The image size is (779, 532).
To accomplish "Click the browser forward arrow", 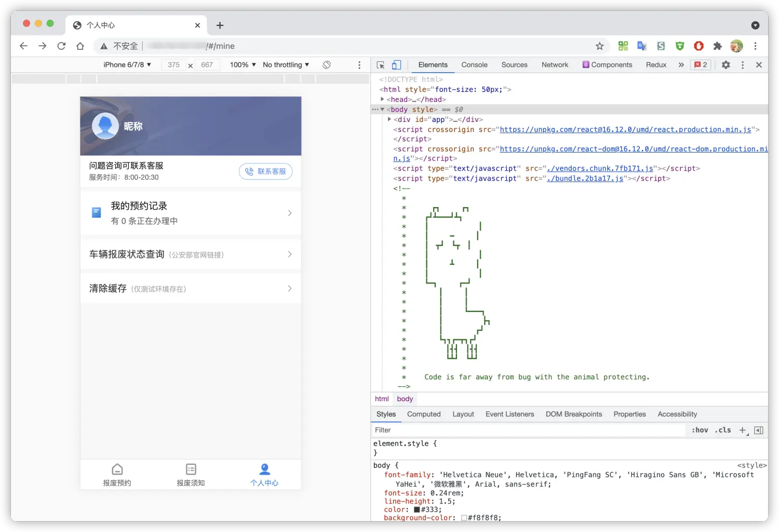I will 43,46.
